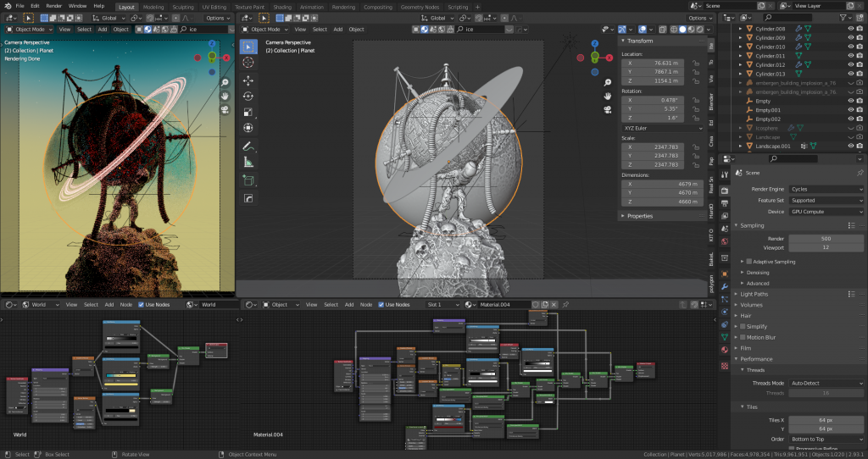Switch to the Geometry Nodes workspace tab

point(420,7)
